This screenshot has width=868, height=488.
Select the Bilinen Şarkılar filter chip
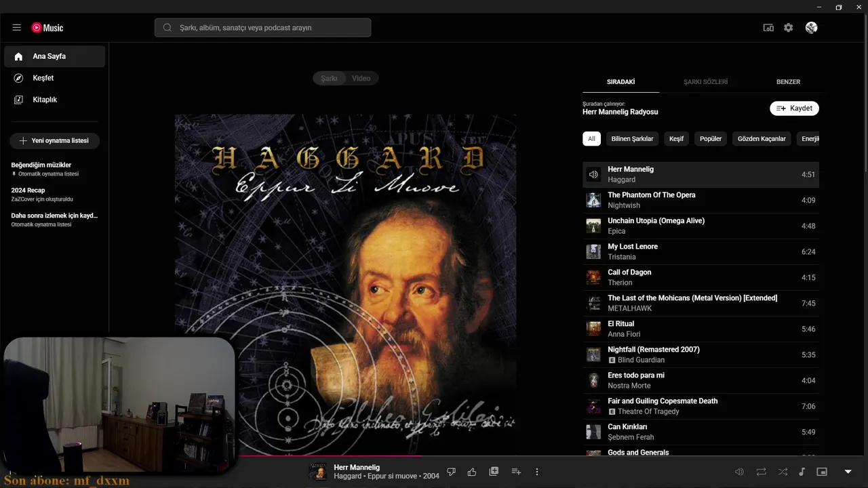click(x=632, y=139)
